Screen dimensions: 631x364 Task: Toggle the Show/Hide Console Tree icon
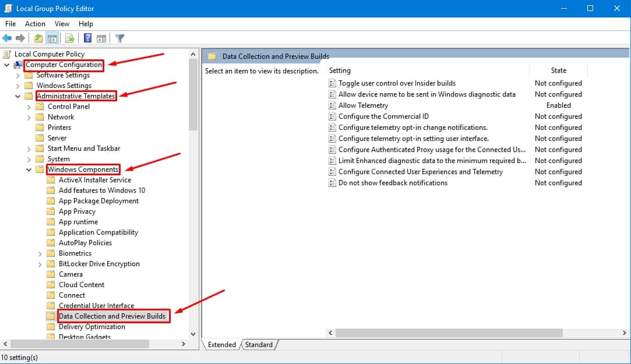pos(52,38)
